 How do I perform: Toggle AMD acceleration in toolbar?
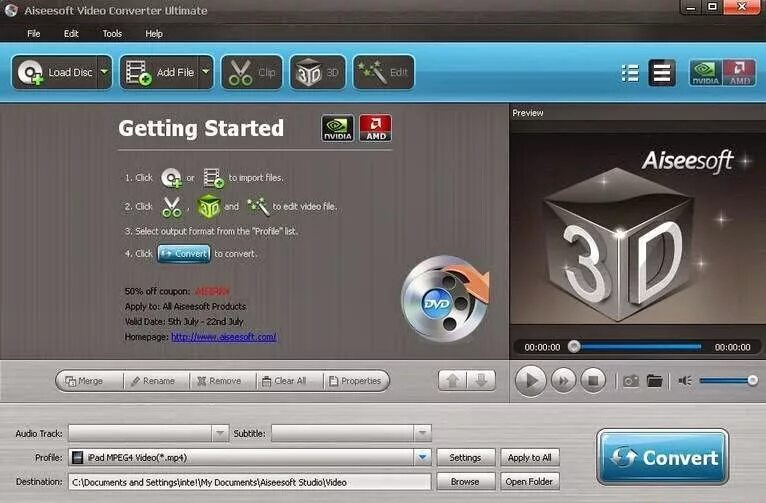click(739, 73)
